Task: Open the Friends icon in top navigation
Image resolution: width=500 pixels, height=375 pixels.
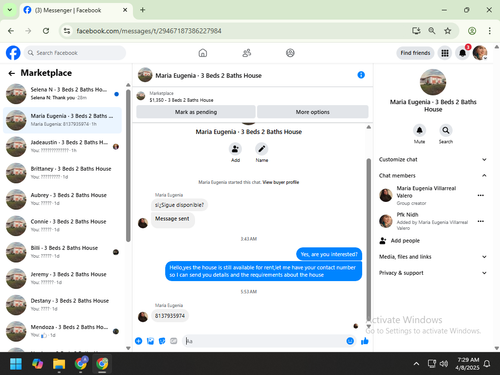Action: pyautogui.click(x=247, y=53)
